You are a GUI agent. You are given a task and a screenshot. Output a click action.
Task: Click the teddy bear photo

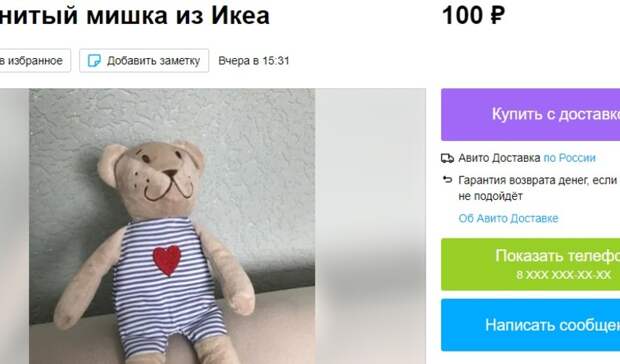pyautogui.click(x=172, y=226)
